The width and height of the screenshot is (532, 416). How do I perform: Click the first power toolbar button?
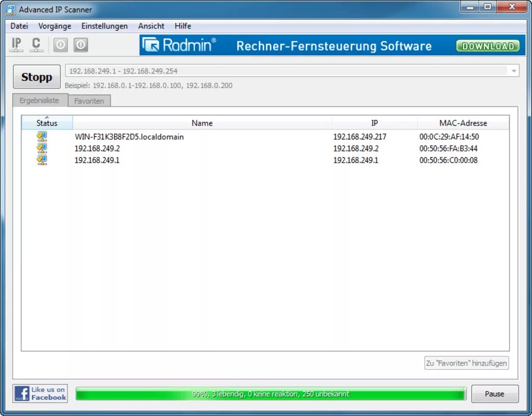click(61, 45)
